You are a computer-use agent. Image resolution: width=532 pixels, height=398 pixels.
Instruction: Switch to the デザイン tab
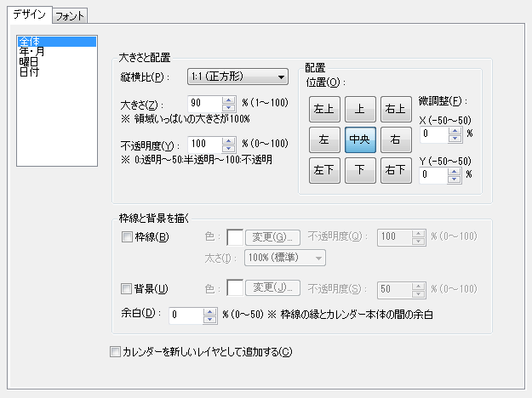tap(28, 14)
